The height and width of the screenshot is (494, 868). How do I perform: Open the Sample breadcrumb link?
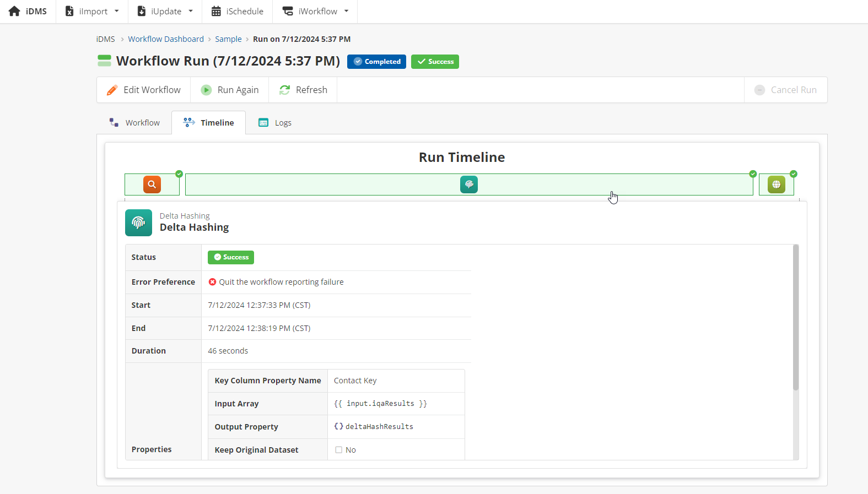click(228, 39)
